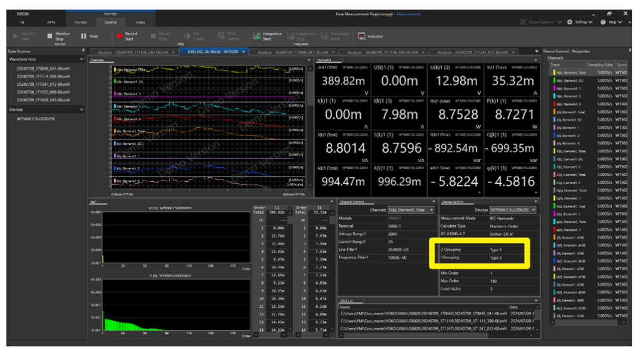Switch to the Video ribbon tab
This screenshot has height=353, width=644.
(x=140, y=22)
